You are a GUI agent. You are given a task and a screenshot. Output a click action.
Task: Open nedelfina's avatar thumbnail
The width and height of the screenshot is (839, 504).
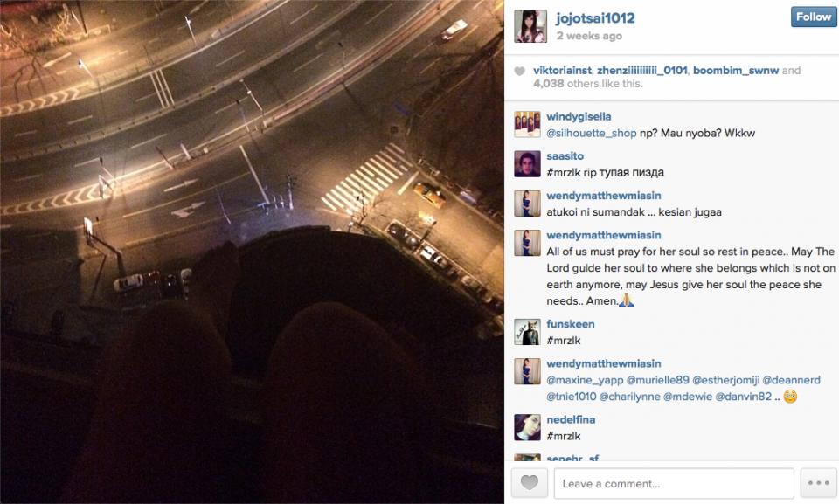[527, 427]
